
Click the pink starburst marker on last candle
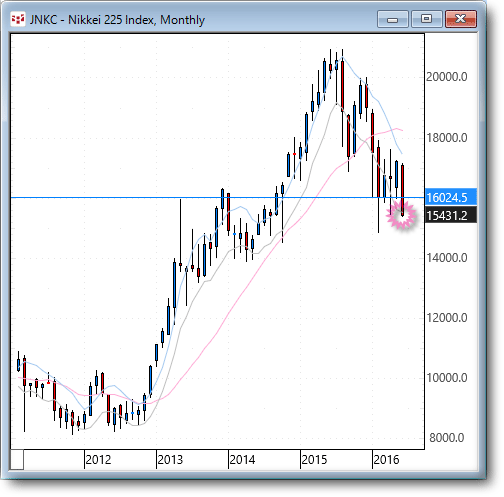click(x=401, y=215)
